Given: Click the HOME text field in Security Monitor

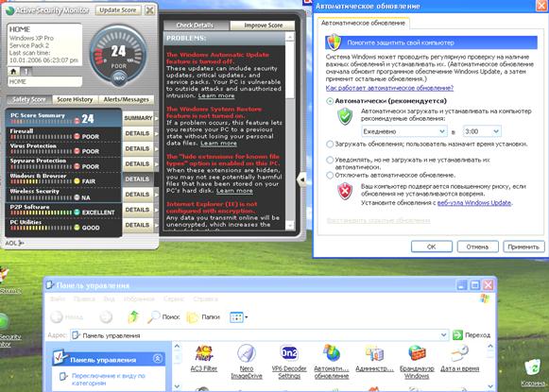Looking at the screenshot, I should coord(44,81).
